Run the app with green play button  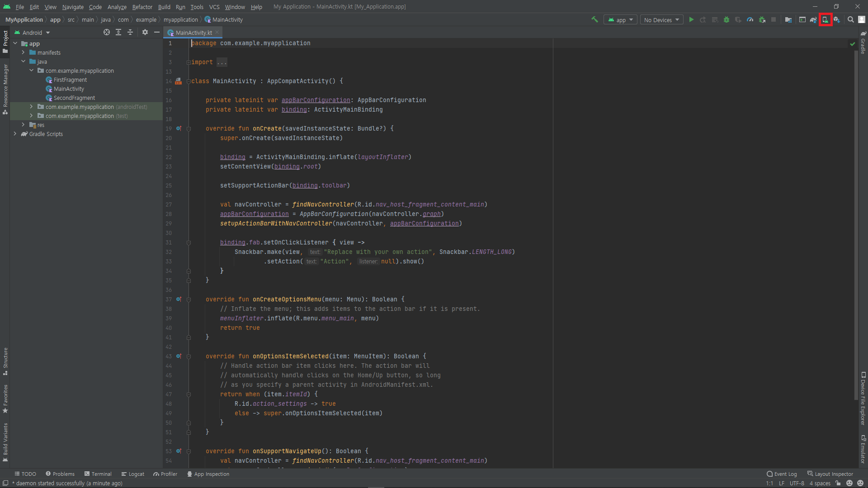coord(691,19)
